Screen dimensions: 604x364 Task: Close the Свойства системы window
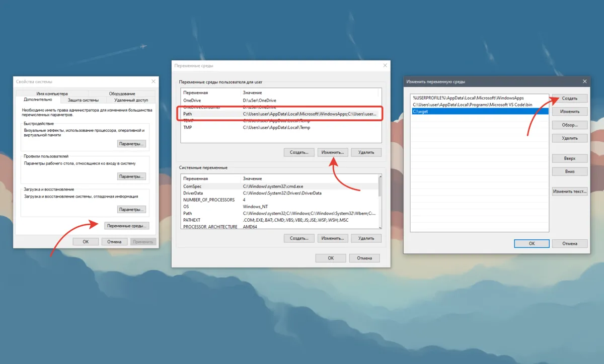pos(153,81)
